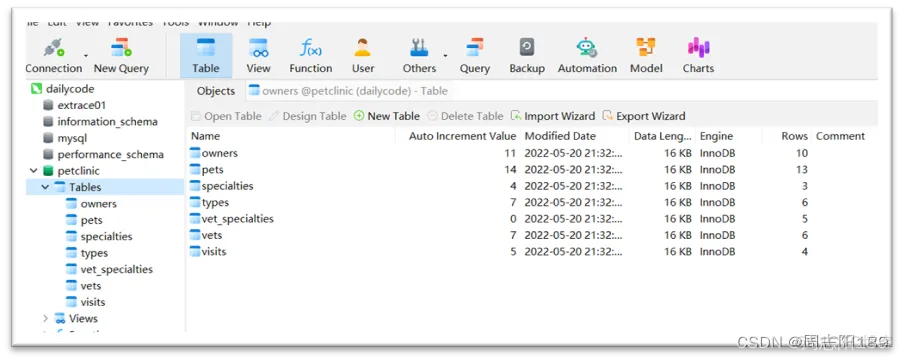The width and height of the screenshot is (903, 361).
Task: Sort by the Engine column header
Action: click(x=729, y=136)
